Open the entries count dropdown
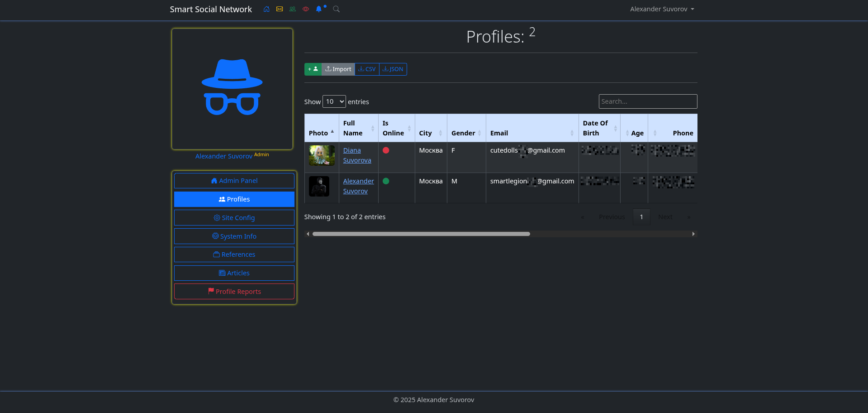Viewport: 868px width, 413px height. [x=334, y=101]
